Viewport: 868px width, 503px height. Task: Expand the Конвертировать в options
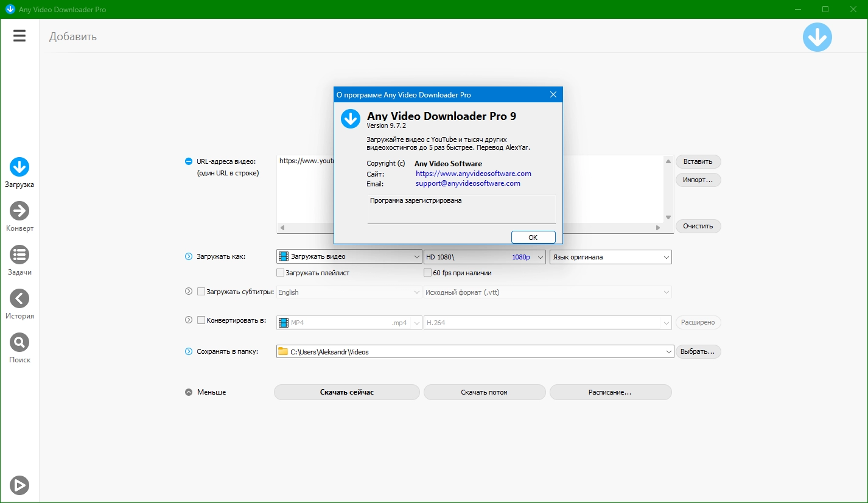tap(189, 320)
